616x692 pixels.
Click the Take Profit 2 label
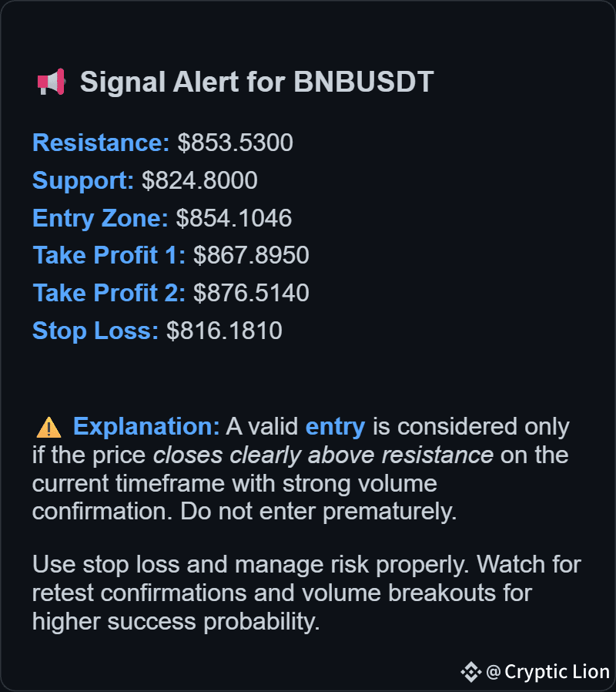[109, 293]
